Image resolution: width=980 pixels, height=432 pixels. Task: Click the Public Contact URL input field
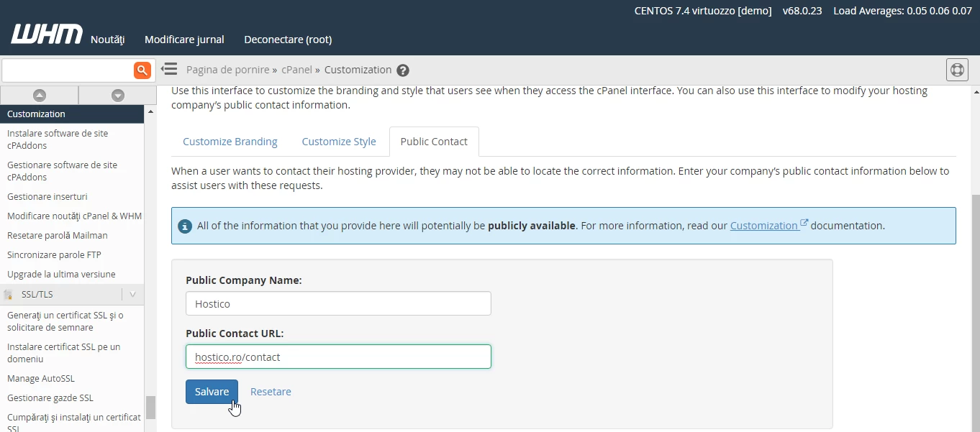pos(338,357)
